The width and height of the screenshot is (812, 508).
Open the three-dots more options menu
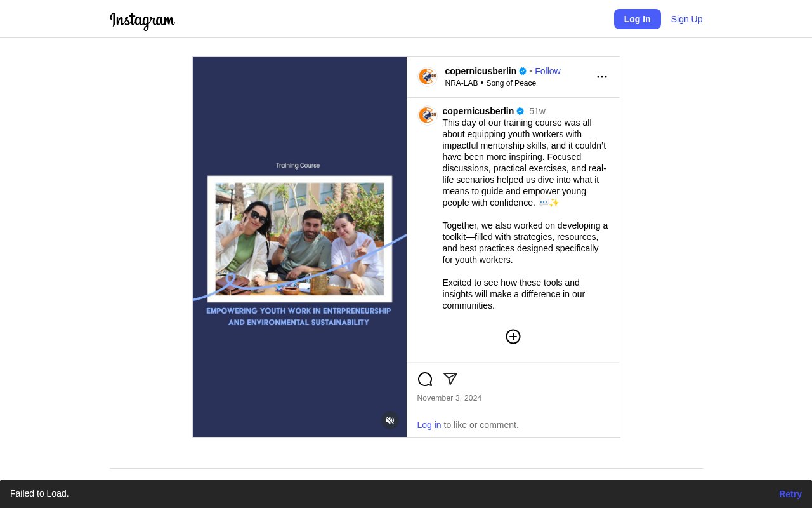point(602,77)
